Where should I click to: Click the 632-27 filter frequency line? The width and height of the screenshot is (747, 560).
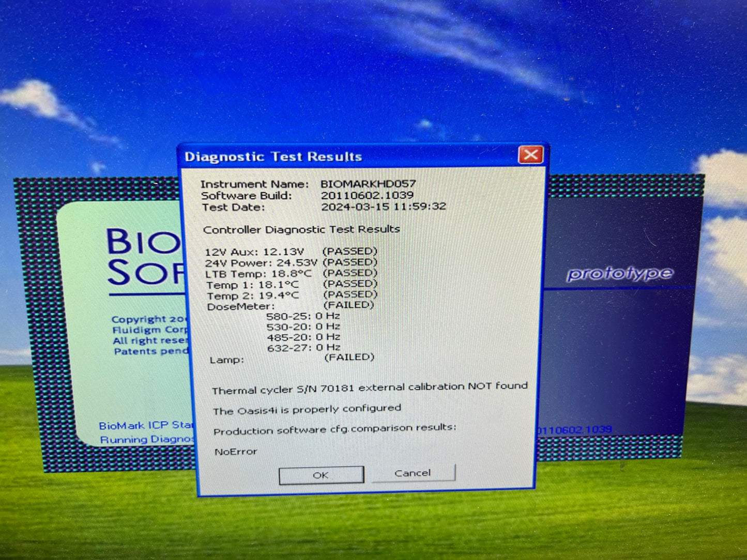(x=303, y=348)
